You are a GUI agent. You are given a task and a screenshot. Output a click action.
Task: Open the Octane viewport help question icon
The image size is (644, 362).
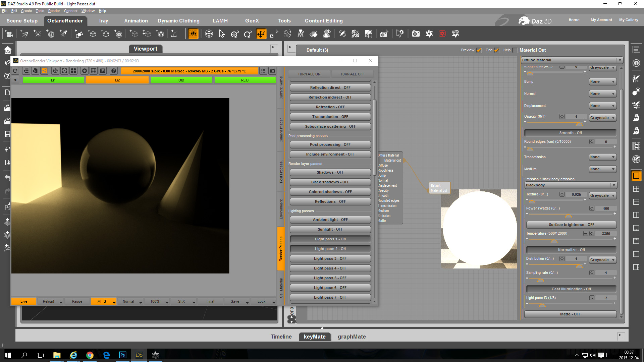(x=114, y=71)
